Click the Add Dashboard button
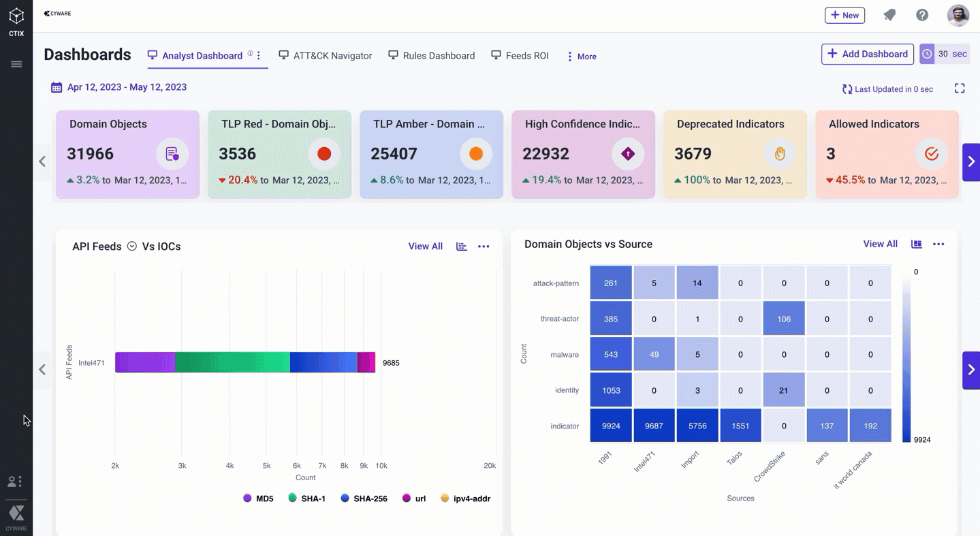980x536 pixels. (x=867, y=54)
